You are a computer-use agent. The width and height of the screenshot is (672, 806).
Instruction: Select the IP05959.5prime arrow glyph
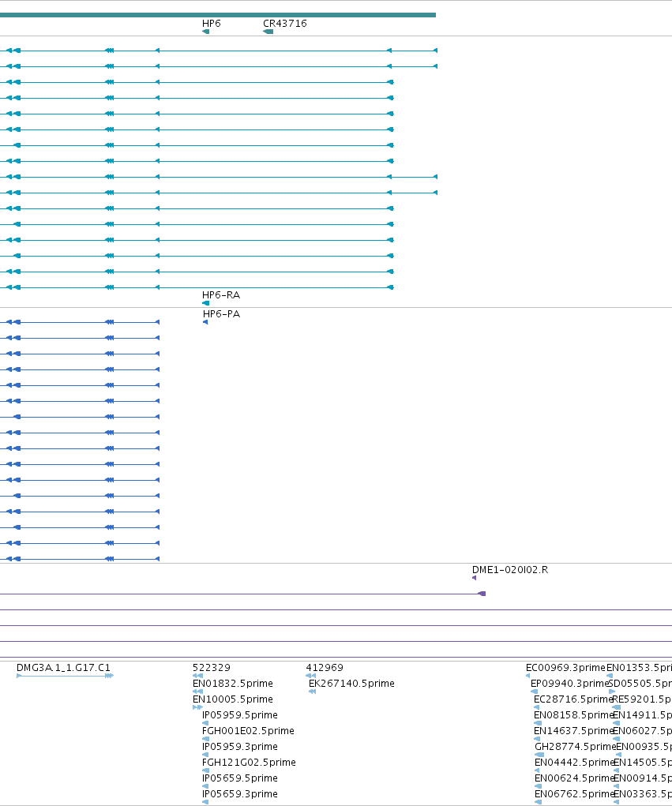(x=205, y=723)
